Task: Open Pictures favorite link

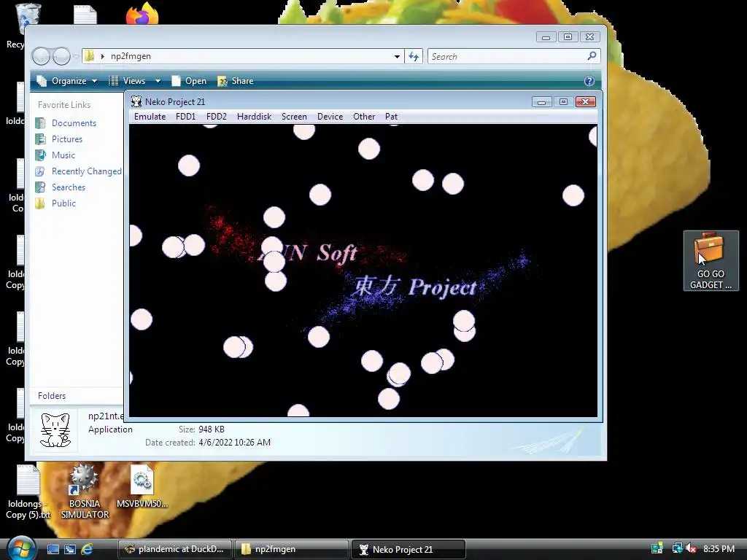Action: tap(66, 139)
